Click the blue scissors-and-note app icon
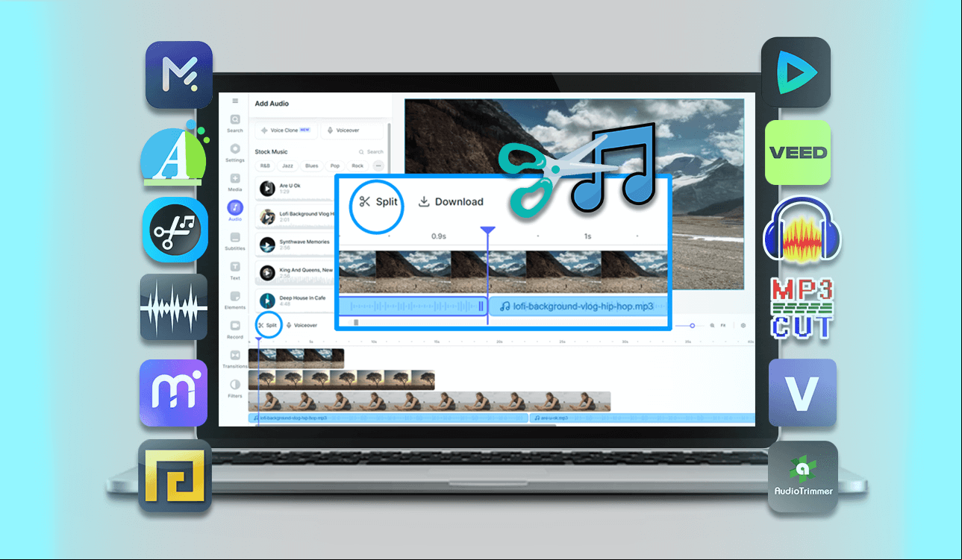 (175, 230)
